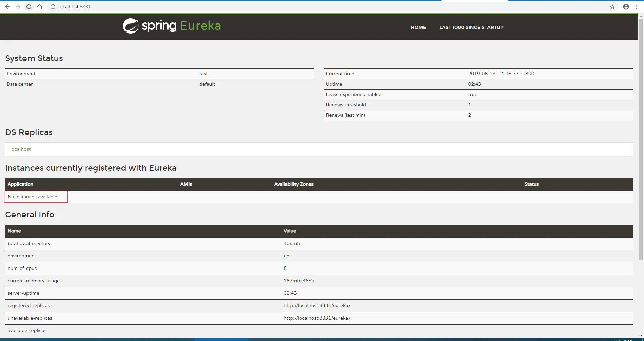Reload the page with the refresh icon
Image resolution: width=644 pixels, height=341 pixels.
coord(29,7)
